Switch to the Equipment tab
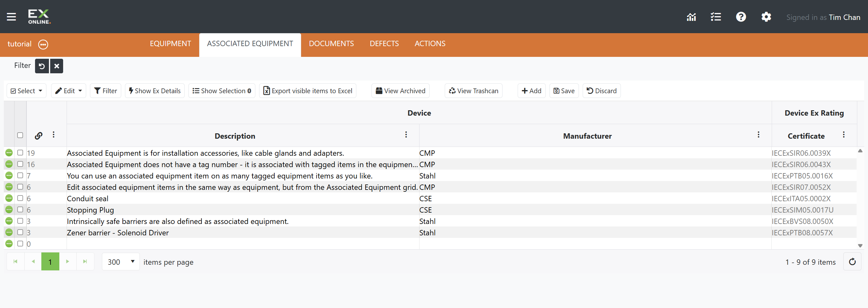Screen dimensions: 868x308 point(170,44)
